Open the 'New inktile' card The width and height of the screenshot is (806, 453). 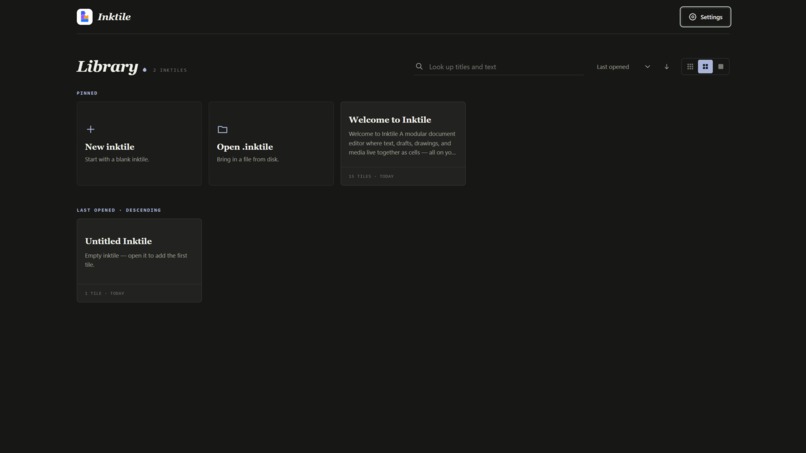click(x=139, y=143)
